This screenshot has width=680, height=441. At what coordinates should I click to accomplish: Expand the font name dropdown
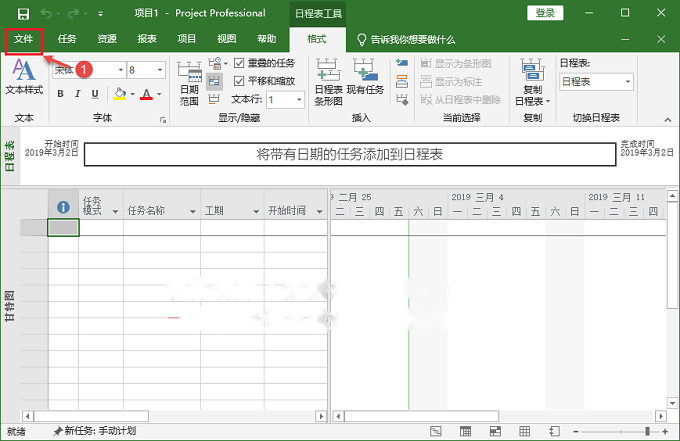pos(121,70)
